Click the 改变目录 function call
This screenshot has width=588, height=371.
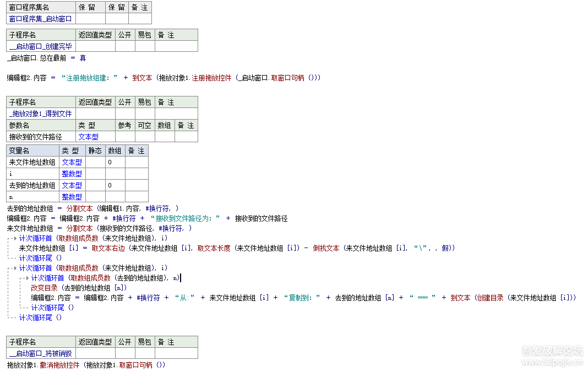[44, 287]
